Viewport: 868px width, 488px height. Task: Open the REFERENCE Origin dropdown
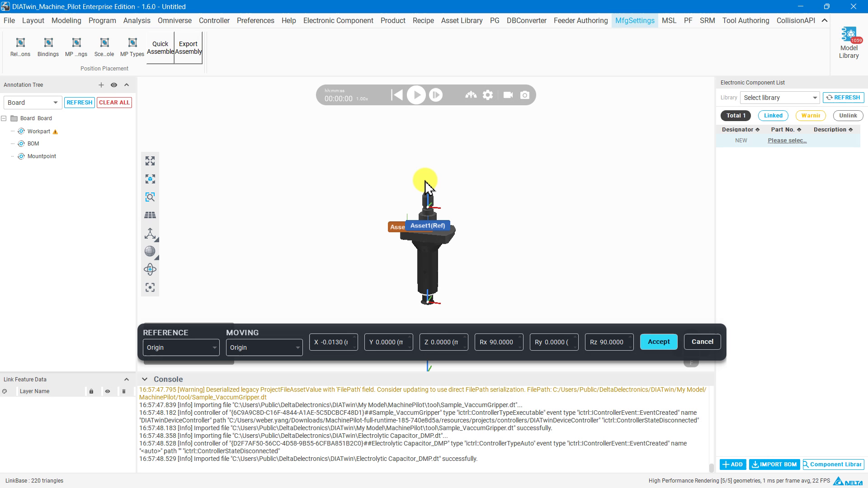(181, 347)
